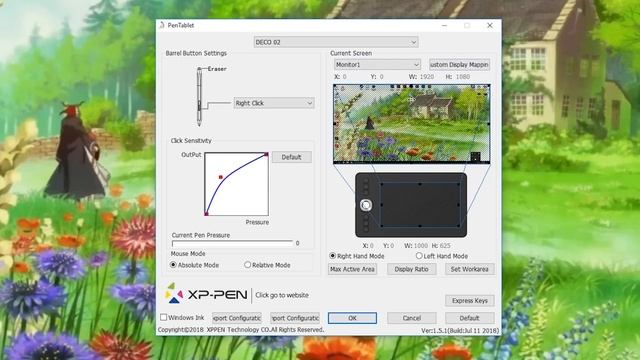This screenshot has height=360, width=640.
Task: Open the Express Keys settings
Action: [x=469, y=301]
